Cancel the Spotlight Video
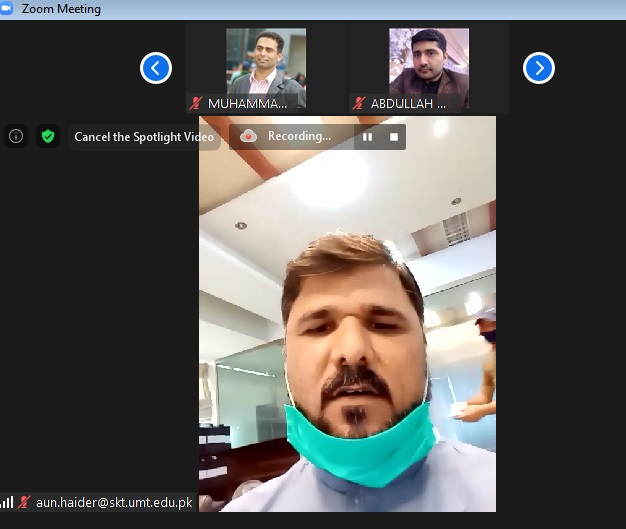This screenshot has height=529, width=626. [145, 137]
